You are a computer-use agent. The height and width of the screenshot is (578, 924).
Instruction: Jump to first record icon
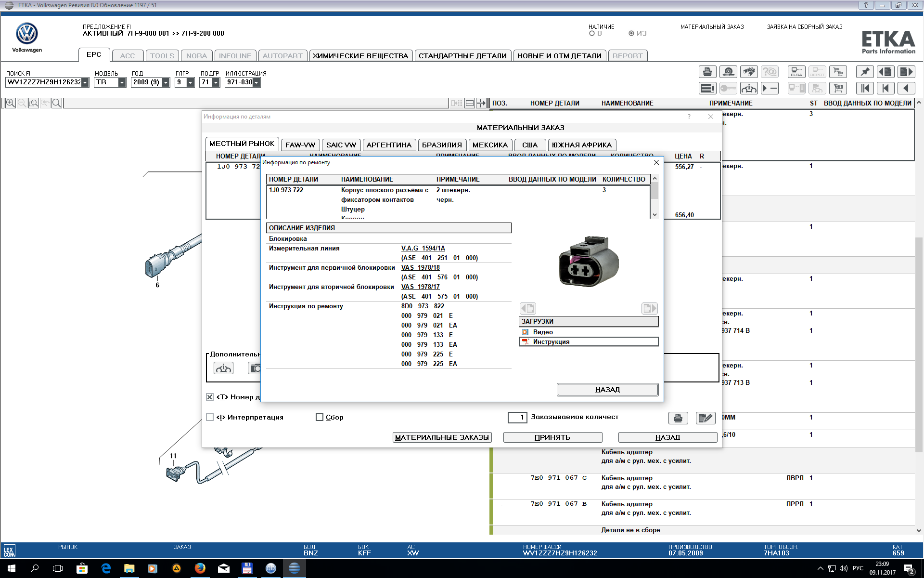[865, 88]
